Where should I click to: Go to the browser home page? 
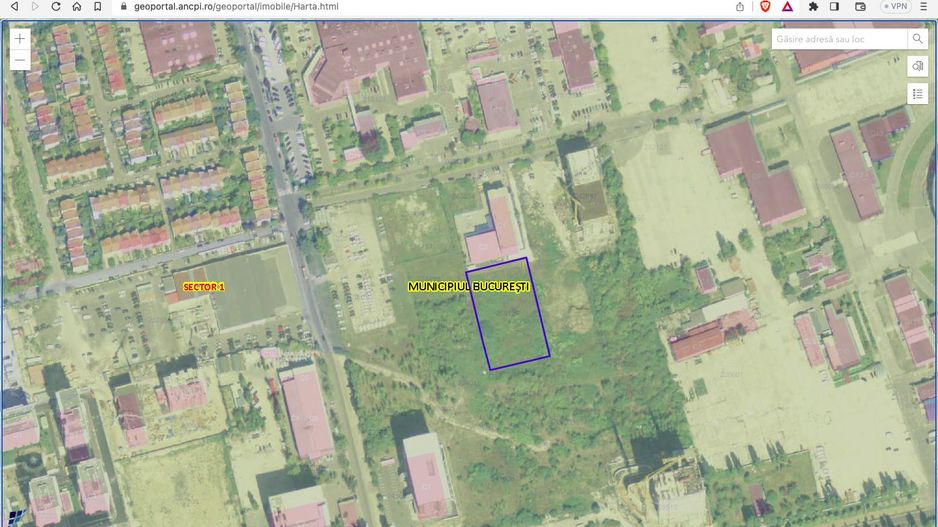pyautogui.click(x=76, y=6)
